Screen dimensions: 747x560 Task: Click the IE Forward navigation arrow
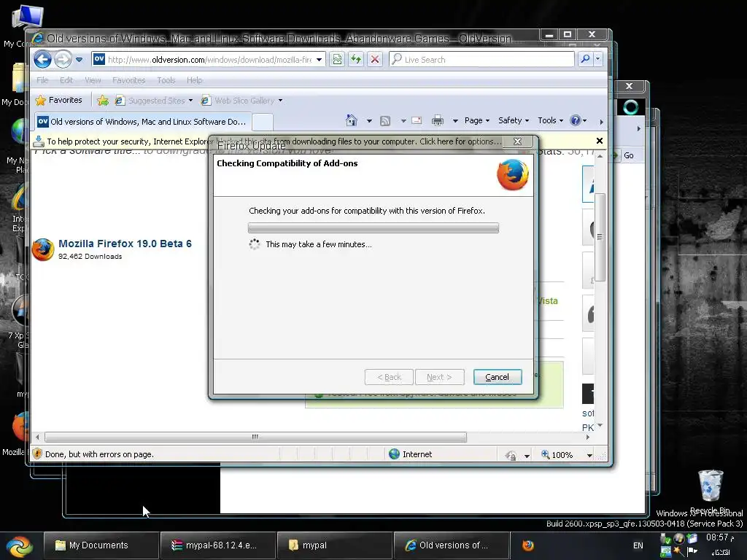coord(63,60)
